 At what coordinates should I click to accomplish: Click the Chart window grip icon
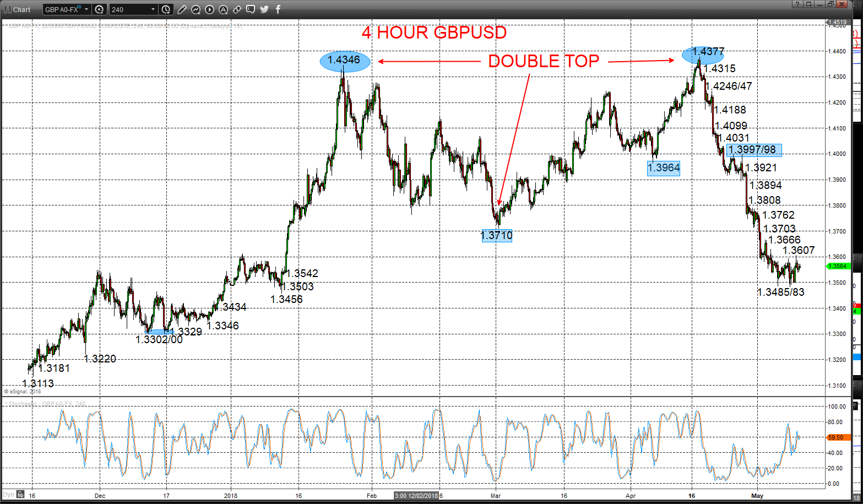click(x=7, y=9)
